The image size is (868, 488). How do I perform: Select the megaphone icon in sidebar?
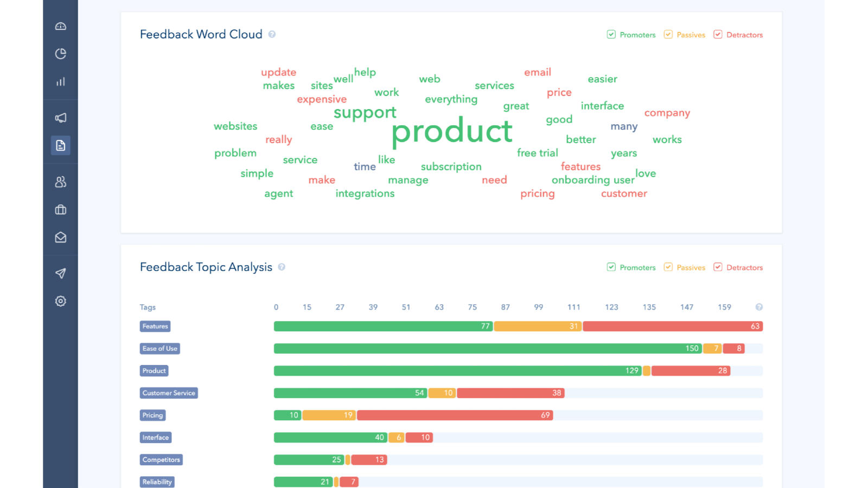coord(61,118)
